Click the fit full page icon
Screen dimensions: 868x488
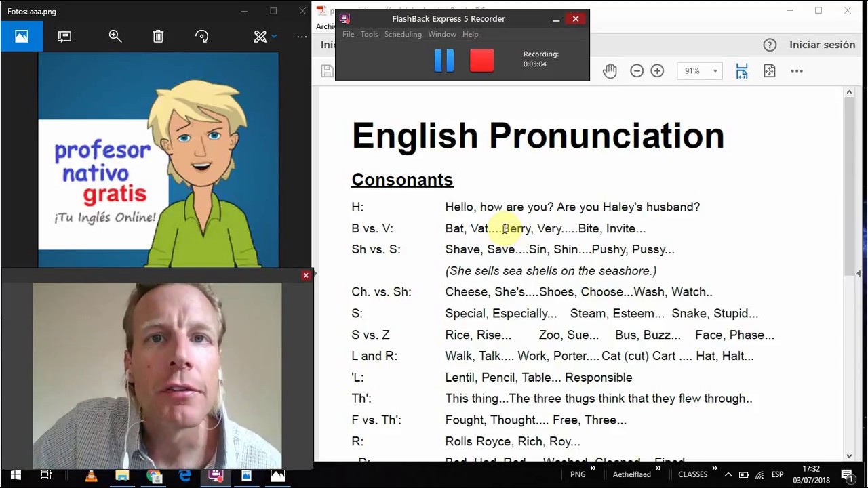[x=769, y=70]
